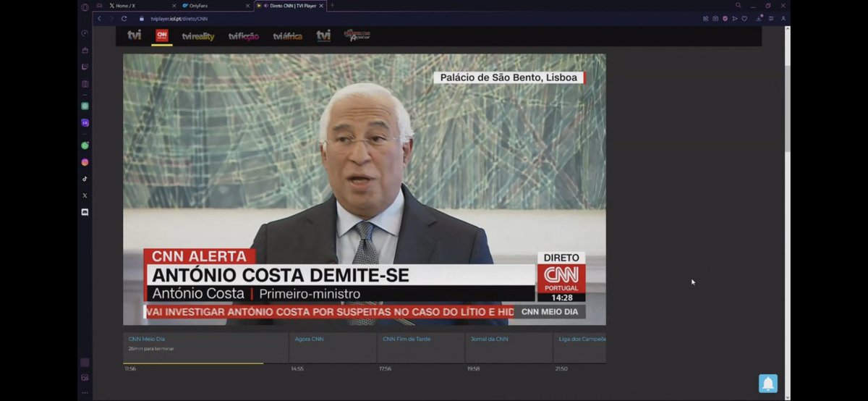Open the green ChatGPT icon in sidebar
The height and width of the screenshot is (401, 868).
(85, 106)
